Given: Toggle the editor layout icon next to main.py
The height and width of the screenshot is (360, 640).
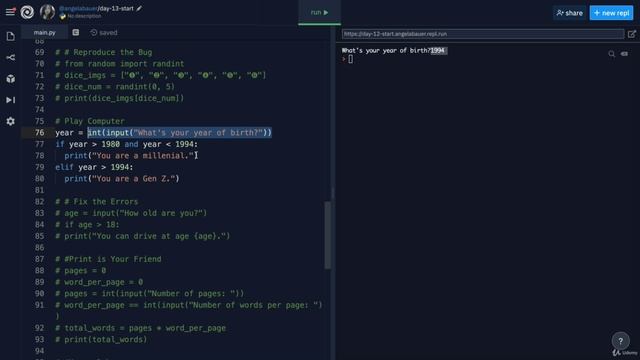Looking at the screenshot, I should point(76,32).
